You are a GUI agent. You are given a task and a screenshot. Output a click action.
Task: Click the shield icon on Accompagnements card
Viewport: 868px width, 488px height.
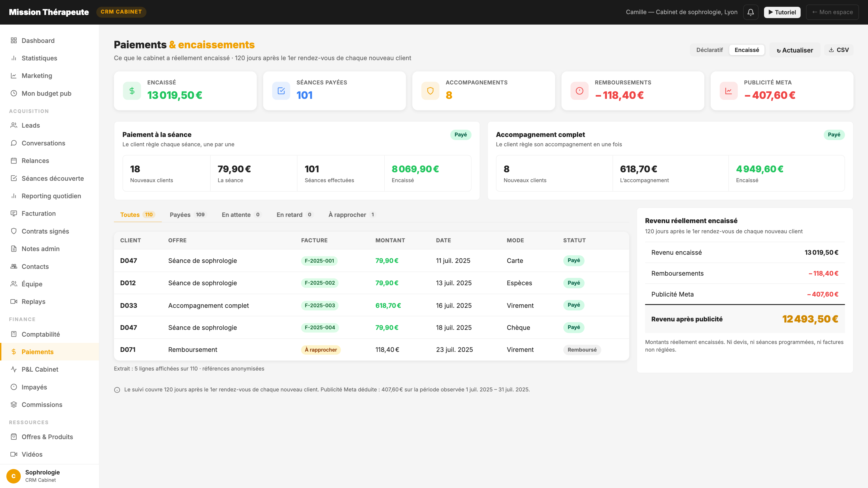(430, 91)
